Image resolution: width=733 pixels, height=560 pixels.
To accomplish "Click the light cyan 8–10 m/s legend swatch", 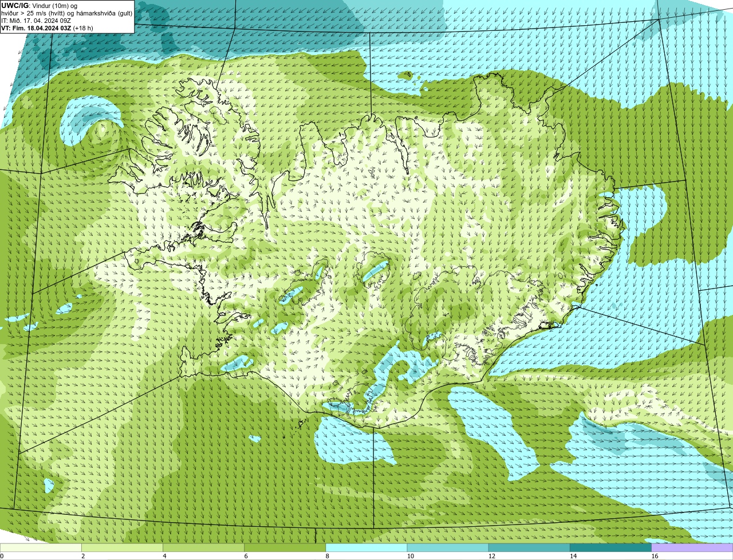I will click(x=366, y=547).
